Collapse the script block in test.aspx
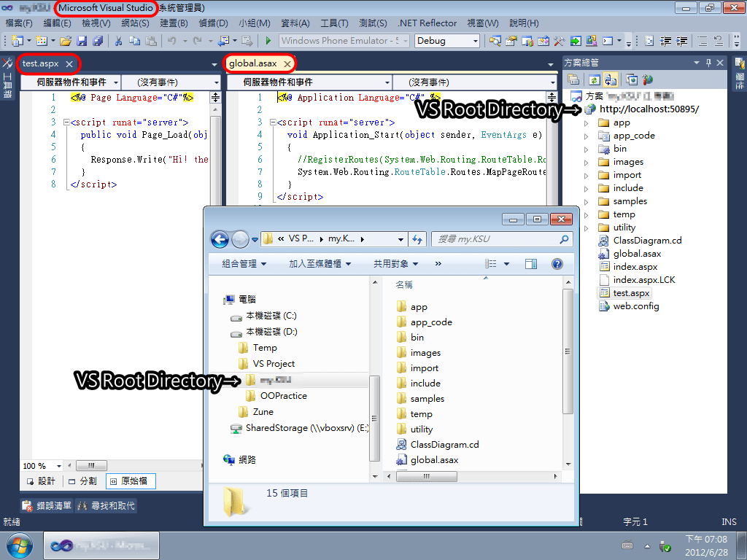 pos(66,122)
